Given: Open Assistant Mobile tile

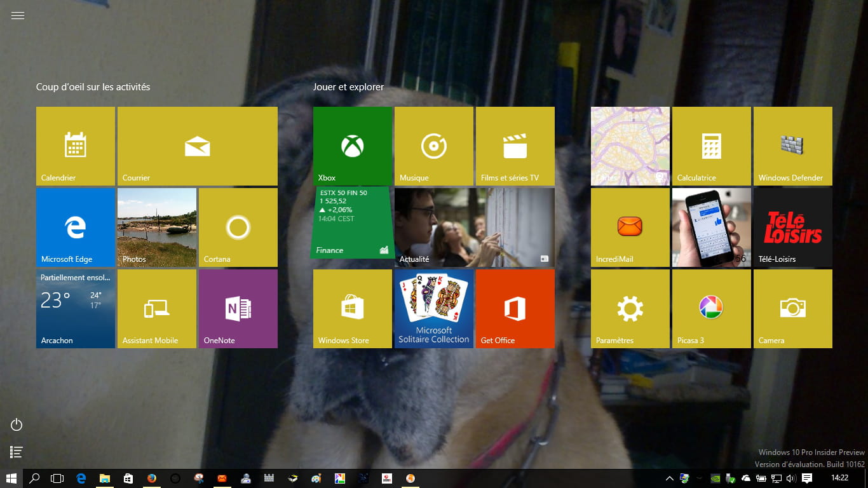Looking at the screenshot, I should 157,309.
